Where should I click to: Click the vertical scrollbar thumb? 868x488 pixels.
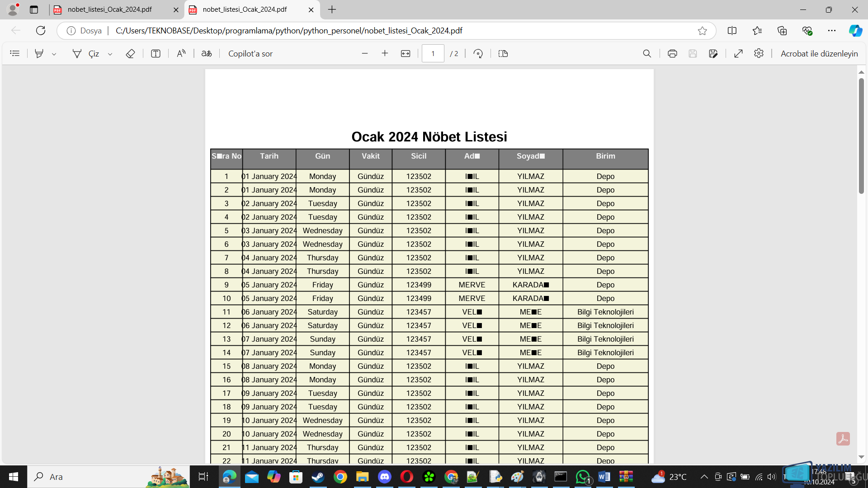click(861, 136)
